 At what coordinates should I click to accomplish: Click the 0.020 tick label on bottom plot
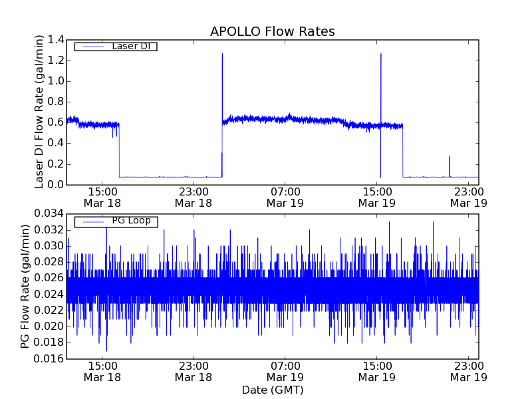pos(49,327)
